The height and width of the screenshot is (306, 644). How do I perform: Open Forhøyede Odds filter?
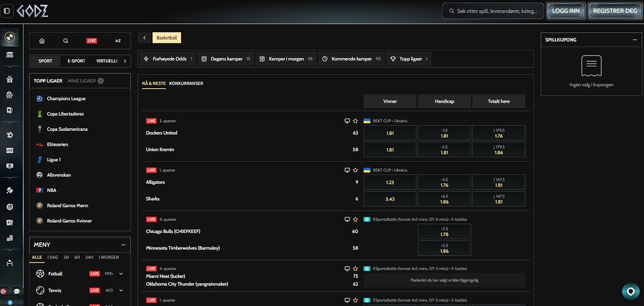[x=168, y=59]
